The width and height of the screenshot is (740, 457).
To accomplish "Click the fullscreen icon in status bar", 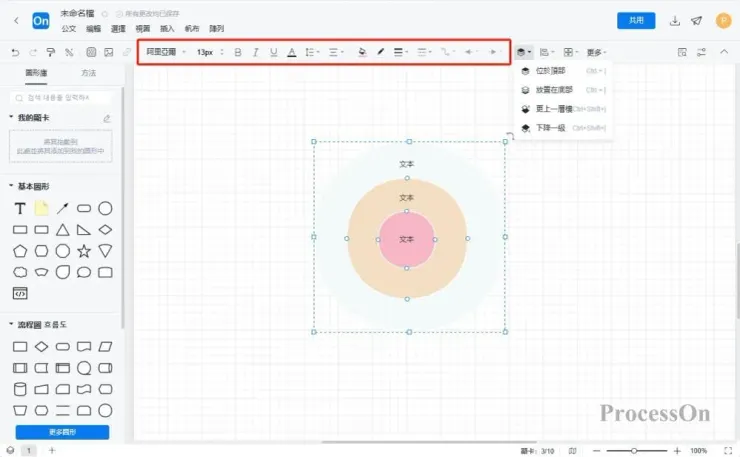I will pos(728,451).
